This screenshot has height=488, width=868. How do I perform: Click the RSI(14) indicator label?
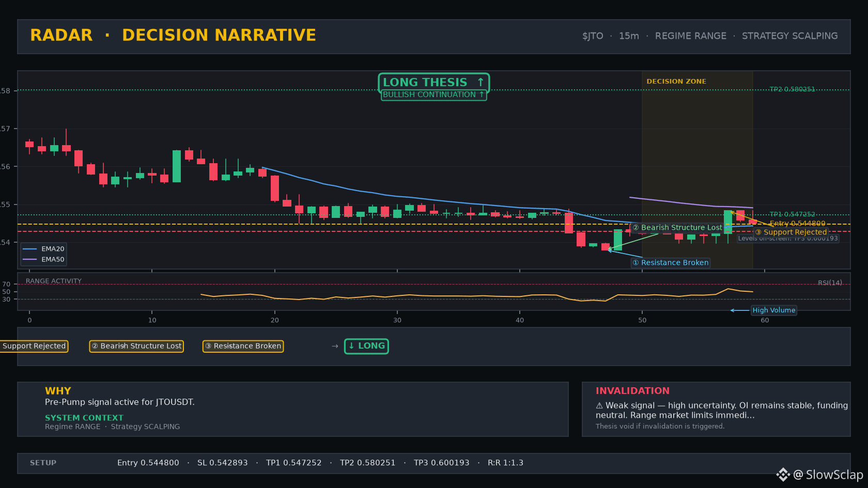pyautogui.click(x=830, y=283)
